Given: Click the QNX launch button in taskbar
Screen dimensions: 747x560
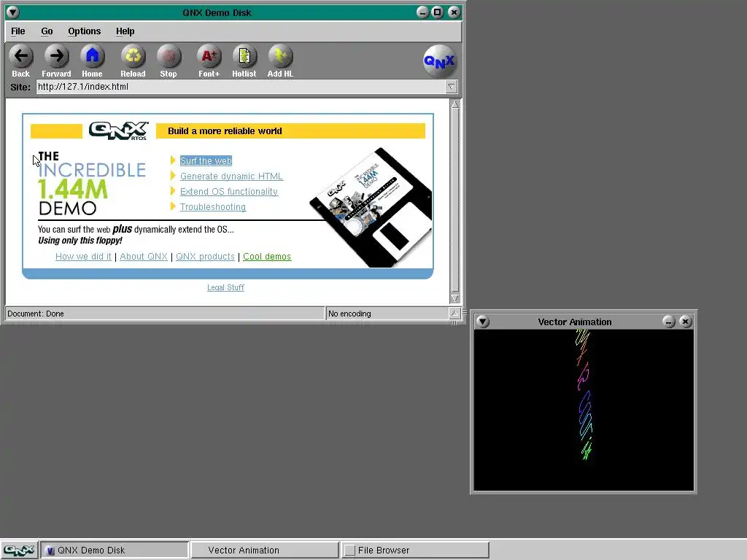Looking at the screenshot, I should 18,550.
